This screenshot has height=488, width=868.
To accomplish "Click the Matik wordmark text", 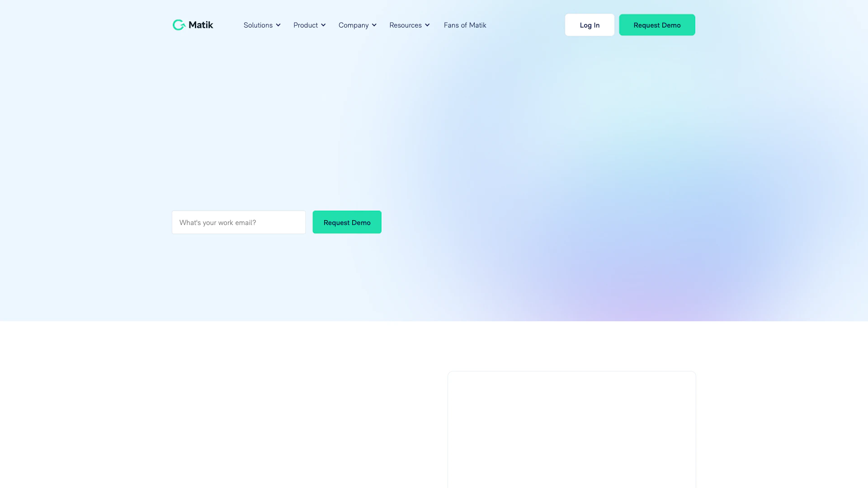I will [x=201, y=25].
